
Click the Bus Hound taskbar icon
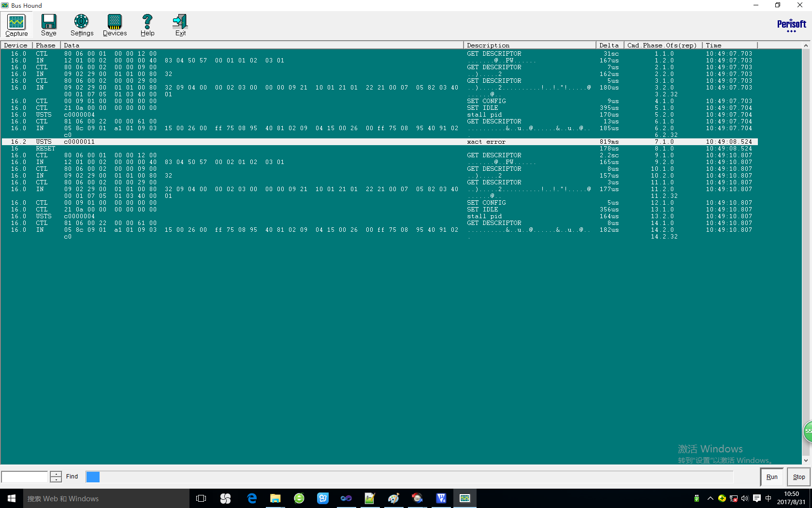click(464, 498)
